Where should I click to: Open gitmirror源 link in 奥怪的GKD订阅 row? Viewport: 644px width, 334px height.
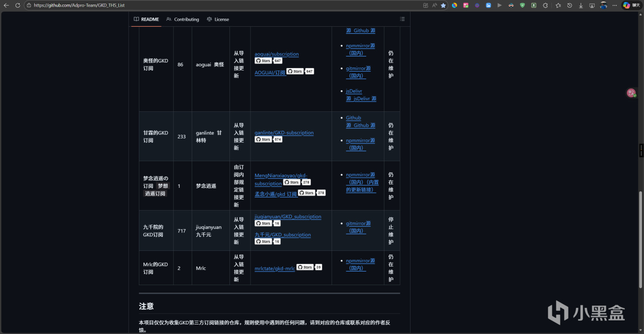(x=358, y=72)
